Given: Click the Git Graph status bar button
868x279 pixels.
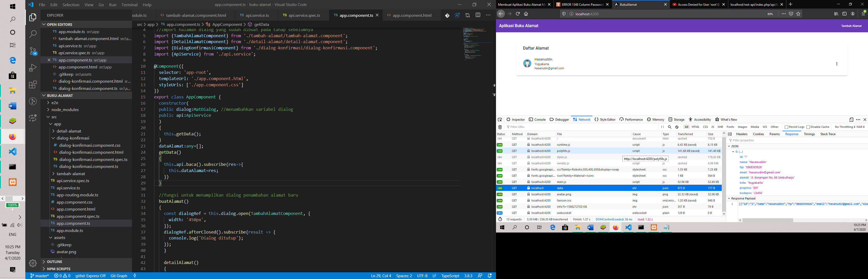Looking at the screenshot, I should pos(119,276).
